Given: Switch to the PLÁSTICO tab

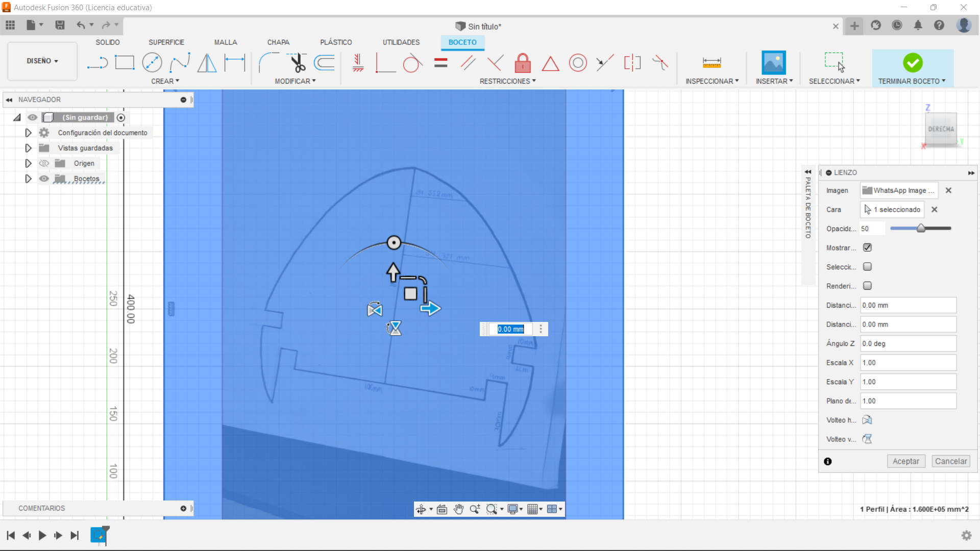Looking at the screenshot, I should coord(336,42).
